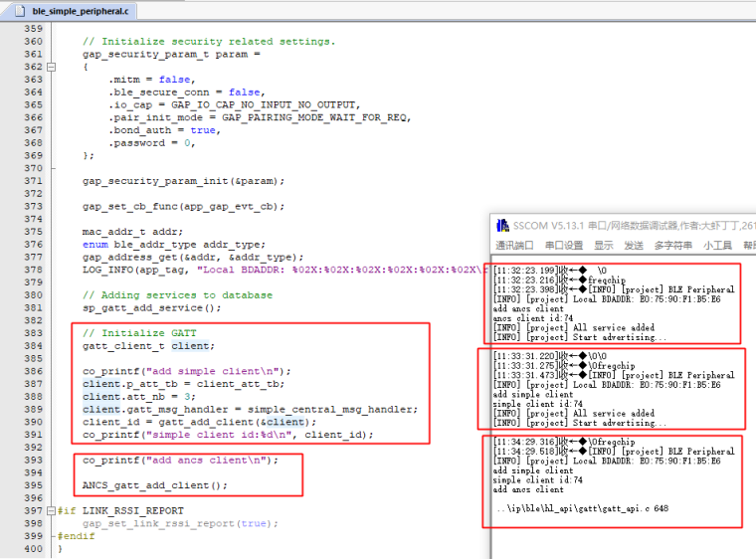Open the 通讯端口 menu in SSCOM
The image size is (756, 559).
(x=515, y=246)
